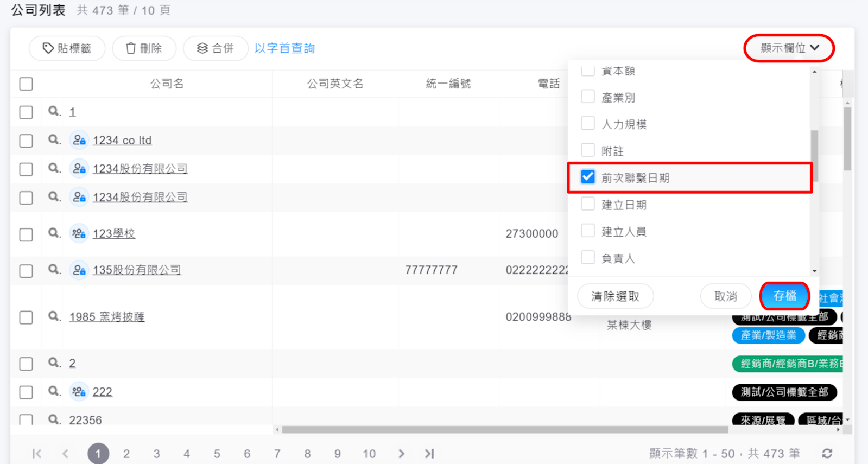This screenshot has height=464, width=868.
Task: Click 公司英文名 column header
Action: pyautogui.click(x=335, y=84)
